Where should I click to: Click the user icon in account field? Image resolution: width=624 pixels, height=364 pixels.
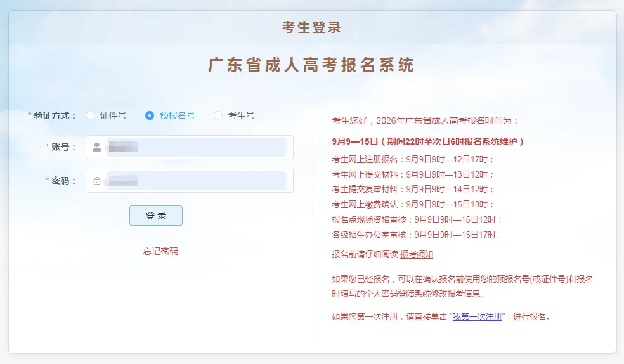(x=96, y=147)
